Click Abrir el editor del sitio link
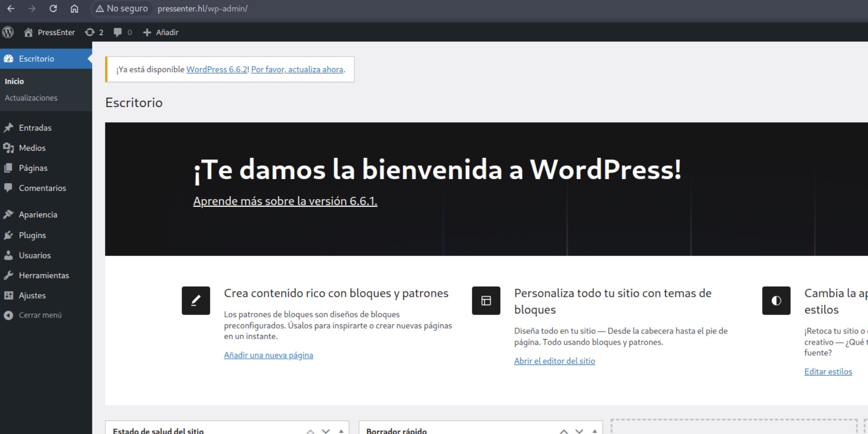Screen dimensions: 868x434 pos(555,361)
